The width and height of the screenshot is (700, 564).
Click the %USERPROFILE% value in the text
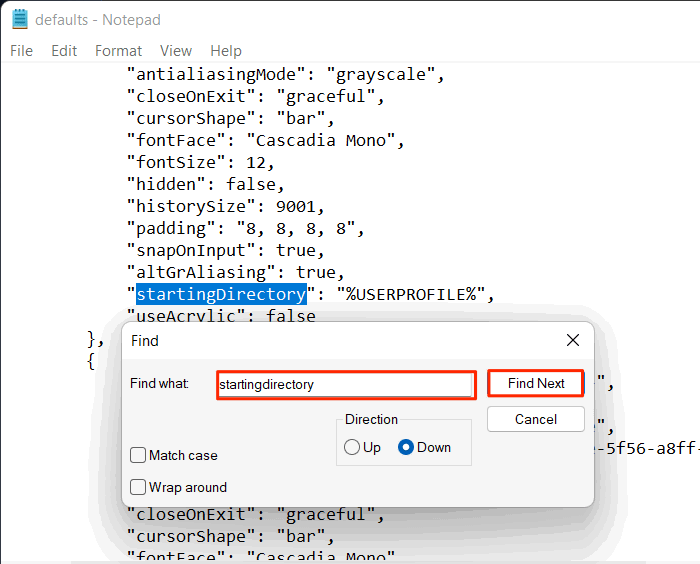tap(411, 294)
